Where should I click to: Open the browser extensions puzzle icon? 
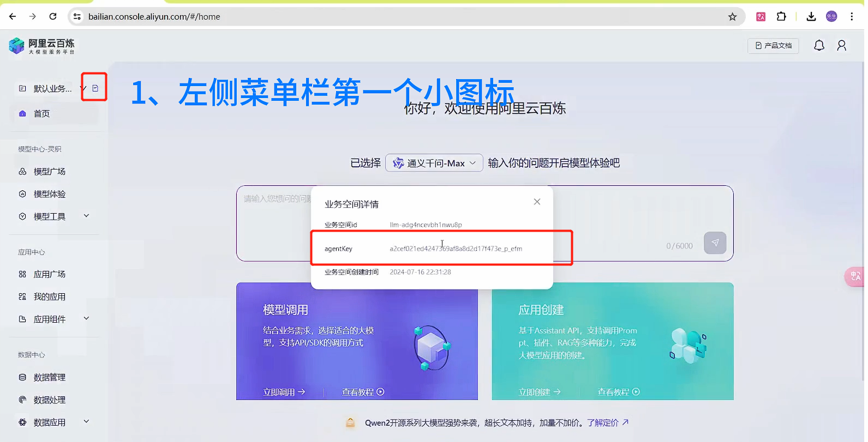781,16
